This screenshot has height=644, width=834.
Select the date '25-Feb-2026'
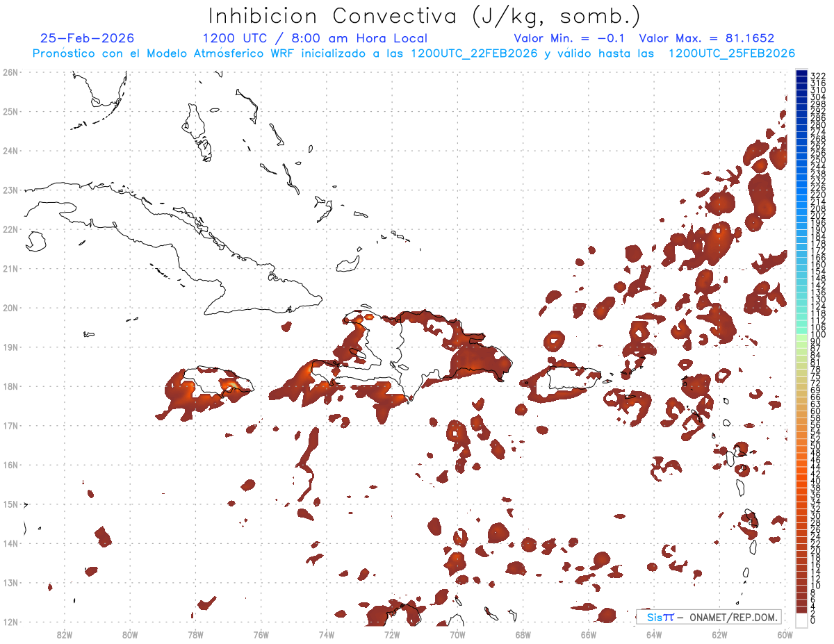point(87,38)
